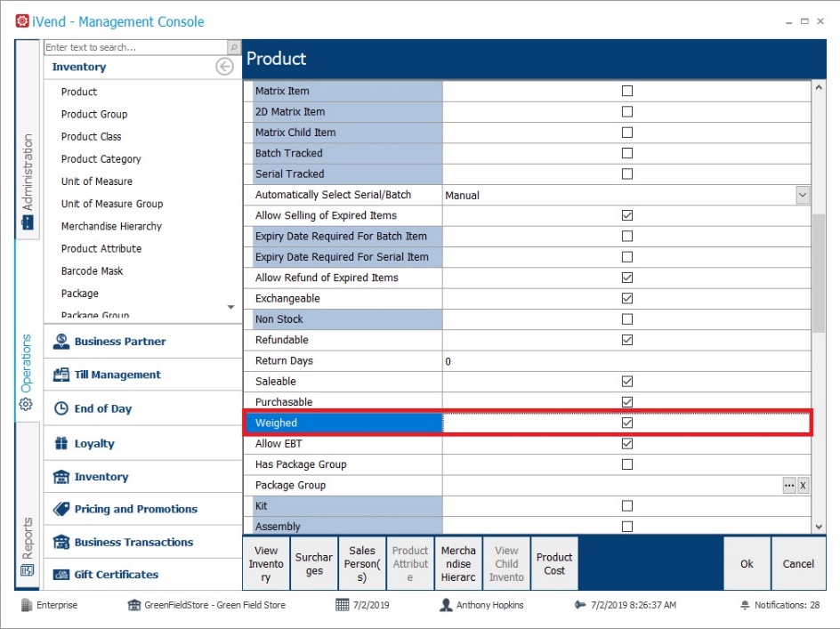Open Barcode Mask menu item
Viewport: 840px width, 629px height.
tap(92, 271)
